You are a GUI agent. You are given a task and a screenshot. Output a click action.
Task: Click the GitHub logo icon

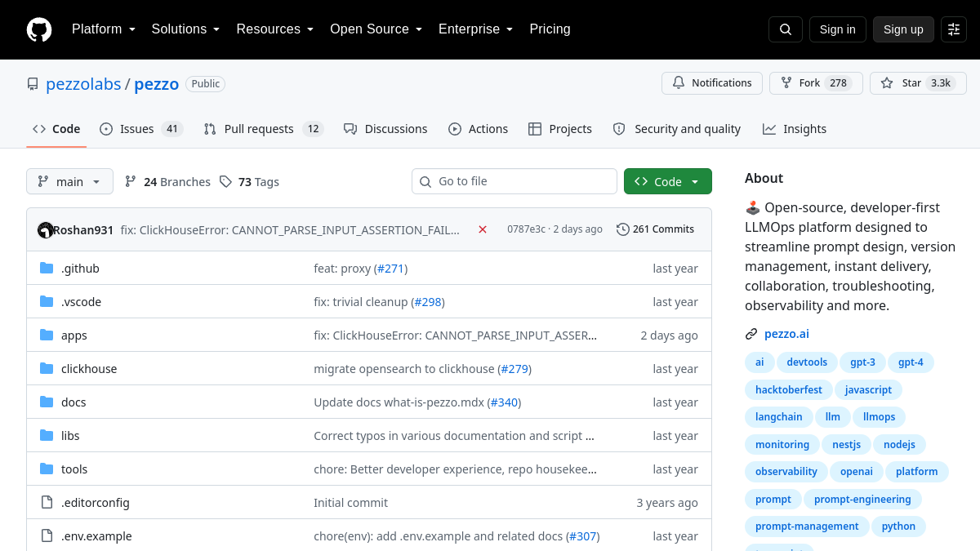pos(39,29)
